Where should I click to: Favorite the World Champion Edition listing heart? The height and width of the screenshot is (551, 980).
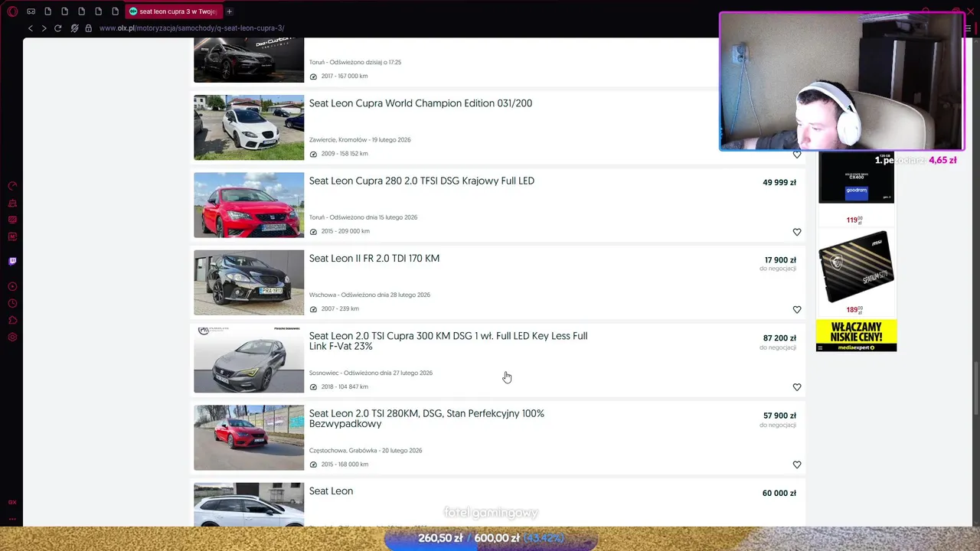point(797,155)
